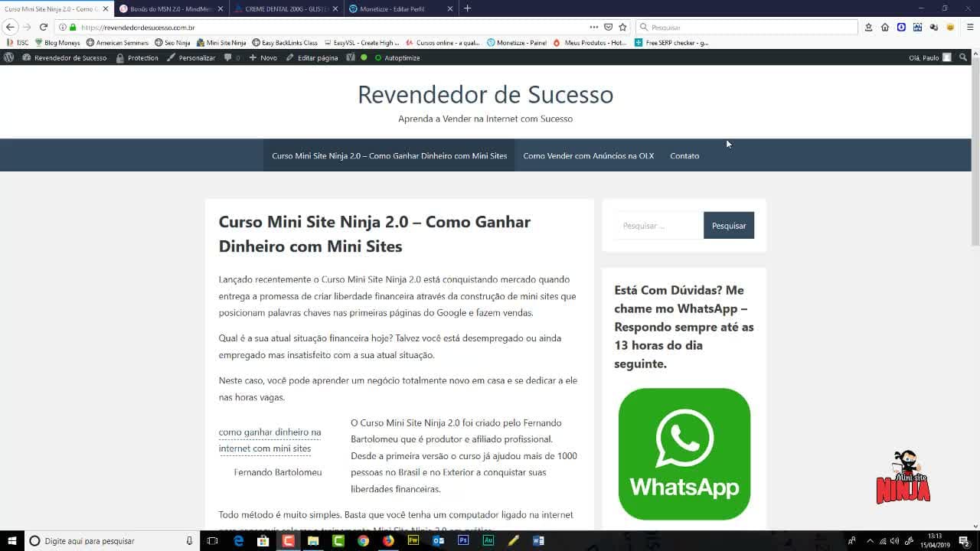Click the browser address bar URL
The height and width of the screenshot is (551, 980).
[x=138, y=27]
